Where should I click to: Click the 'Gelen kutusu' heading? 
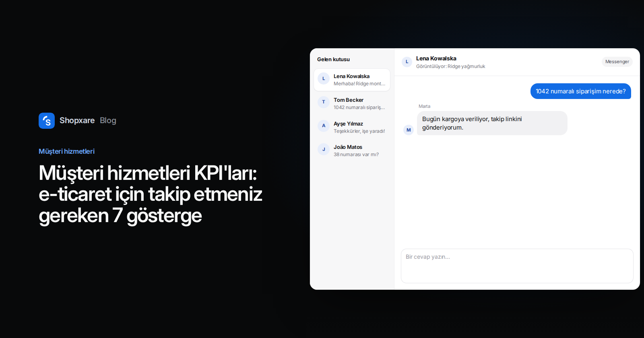point(333,59)
